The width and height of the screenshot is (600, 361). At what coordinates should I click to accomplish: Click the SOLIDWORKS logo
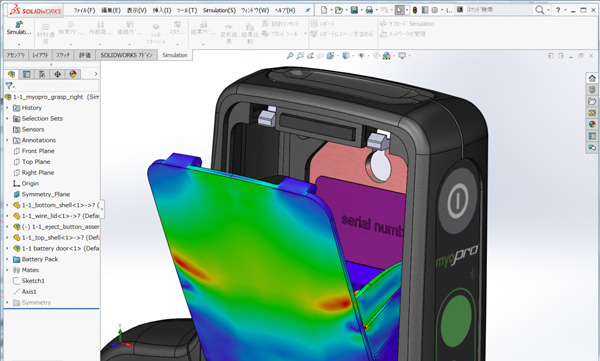pos(35,10)
